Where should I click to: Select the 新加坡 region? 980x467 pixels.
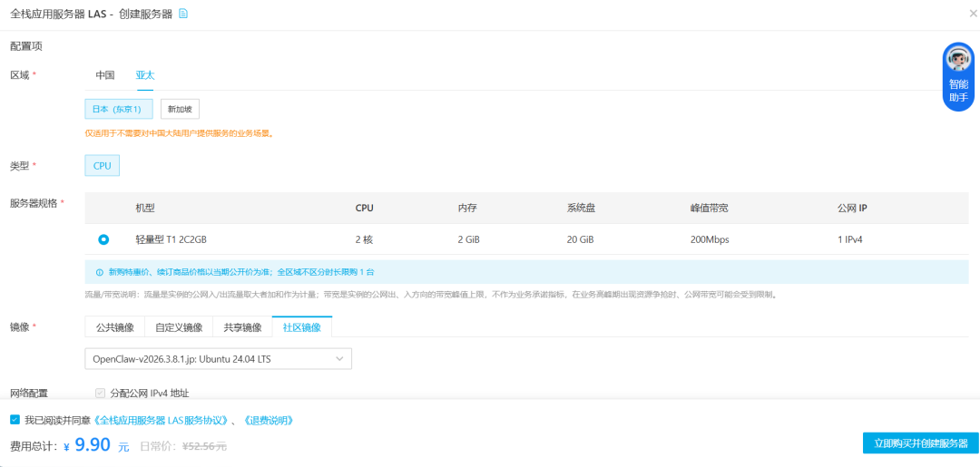point(180,109)
